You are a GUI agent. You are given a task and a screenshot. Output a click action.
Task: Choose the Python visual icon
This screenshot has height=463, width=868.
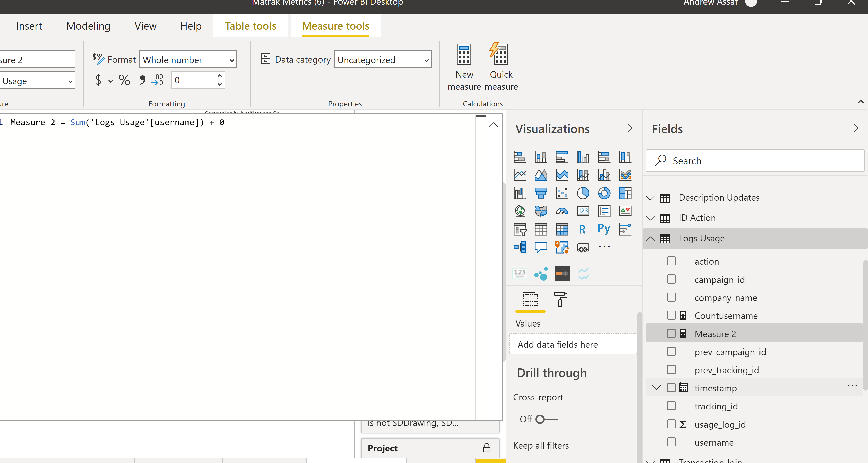[604, 229]
